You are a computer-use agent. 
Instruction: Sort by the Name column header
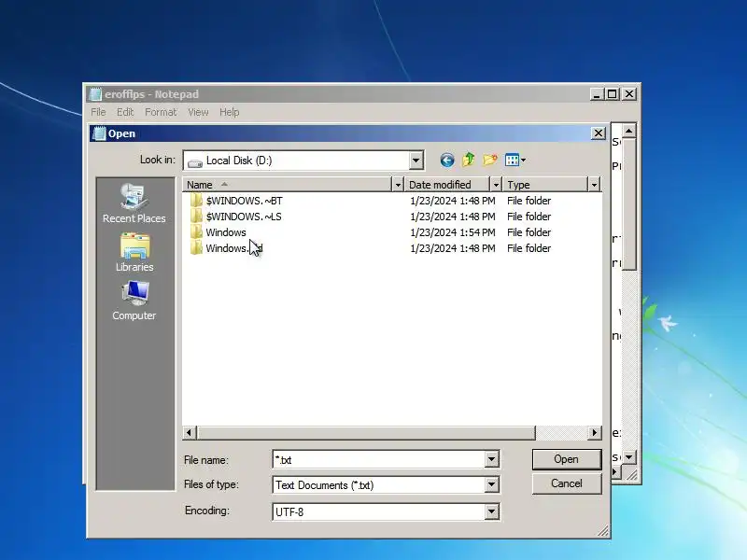288,185
